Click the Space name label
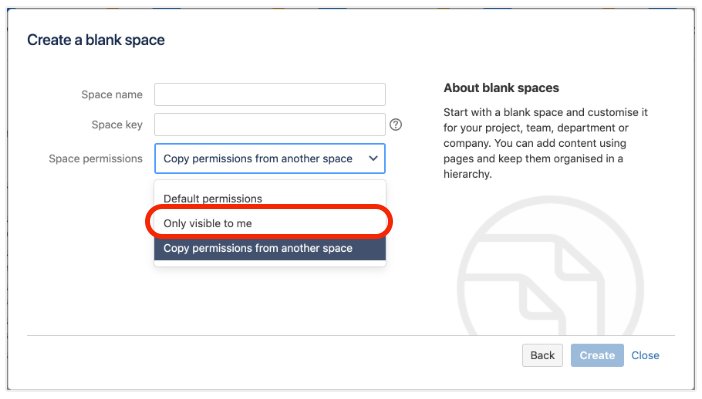Viewport: 702px width, 399px height. (112, 94)
